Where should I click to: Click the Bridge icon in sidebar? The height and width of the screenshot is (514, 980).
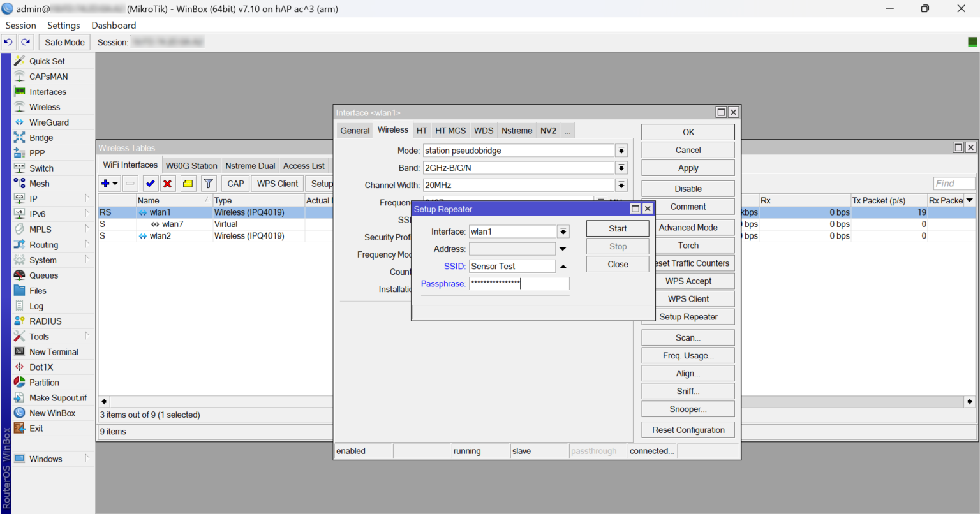20,138
